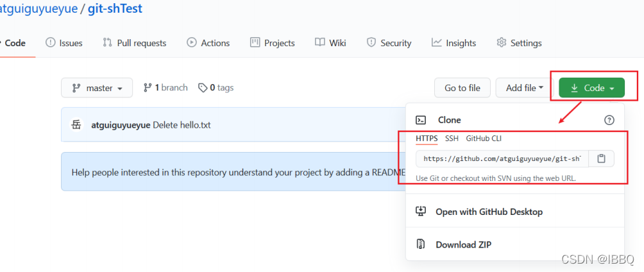Image resolution: width=644 pixels, height=272 pixels.
Task: Select the SSH clone option
Action: pos(452,139)
